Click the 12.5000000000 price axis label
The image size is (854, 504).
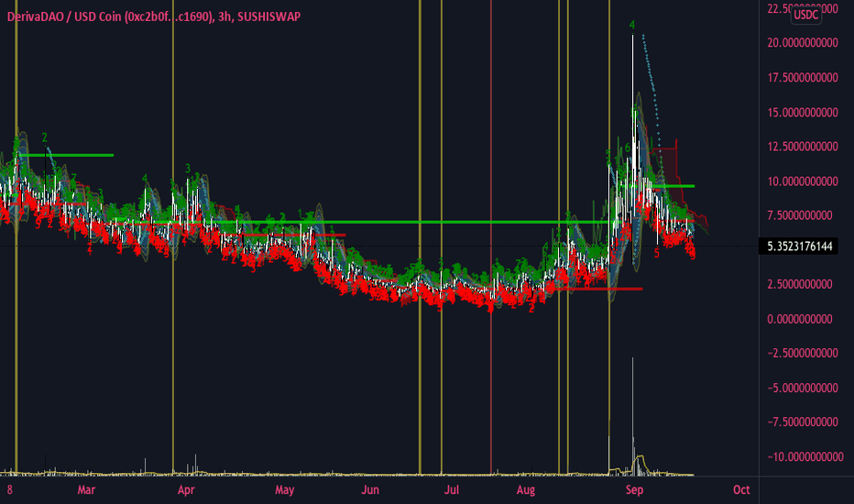pos(803,147)
